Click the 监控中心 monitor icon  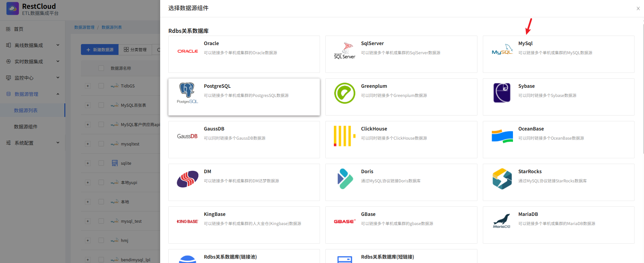(x=8, y=78)
